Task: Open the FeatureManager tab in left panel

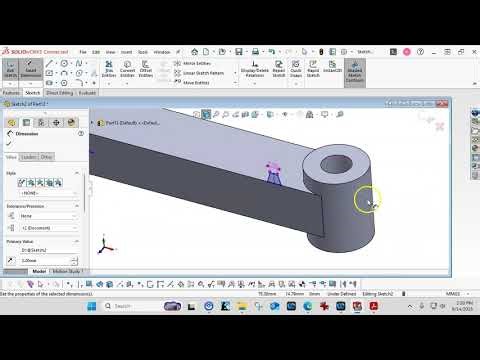Action: coord(12,123)
